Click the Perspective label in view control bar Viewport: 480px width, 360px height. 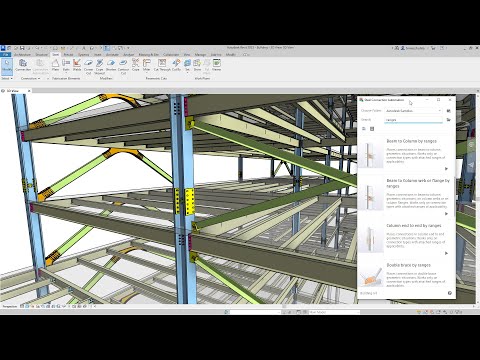(x=10, y=306)
